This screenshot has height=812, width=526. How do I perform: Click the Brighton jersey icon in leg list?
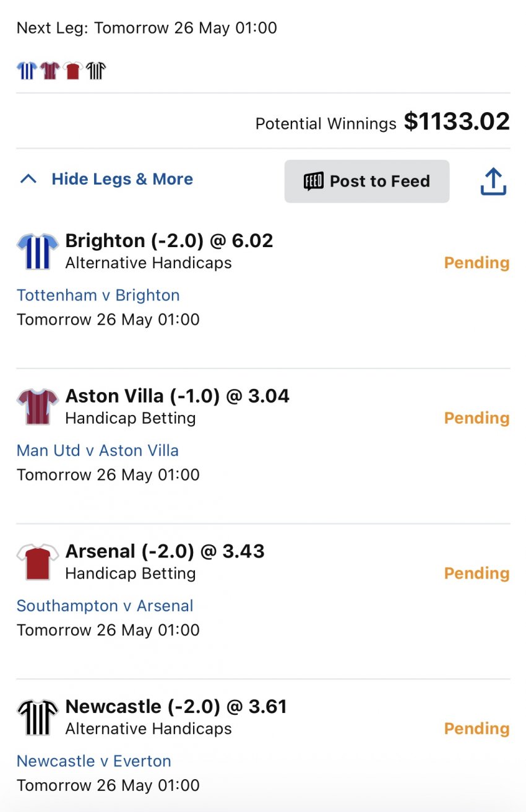tap(37, 251)
